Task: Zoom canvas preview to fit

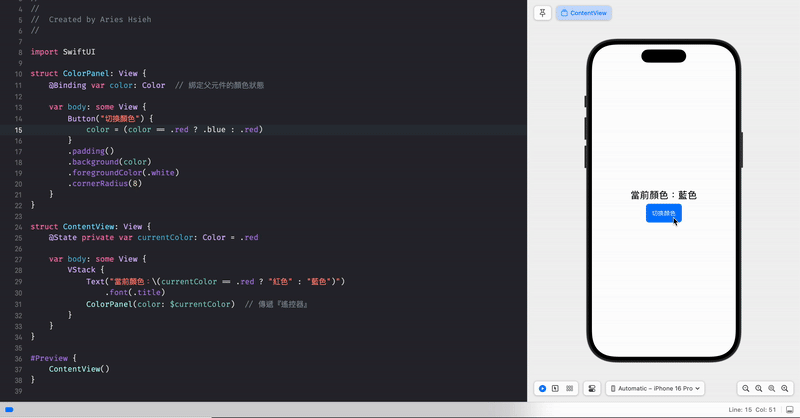Action: (x=772, y=388)
